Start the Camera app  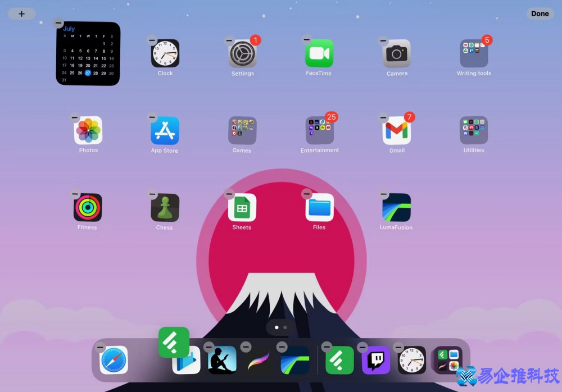tap(397, 53)
